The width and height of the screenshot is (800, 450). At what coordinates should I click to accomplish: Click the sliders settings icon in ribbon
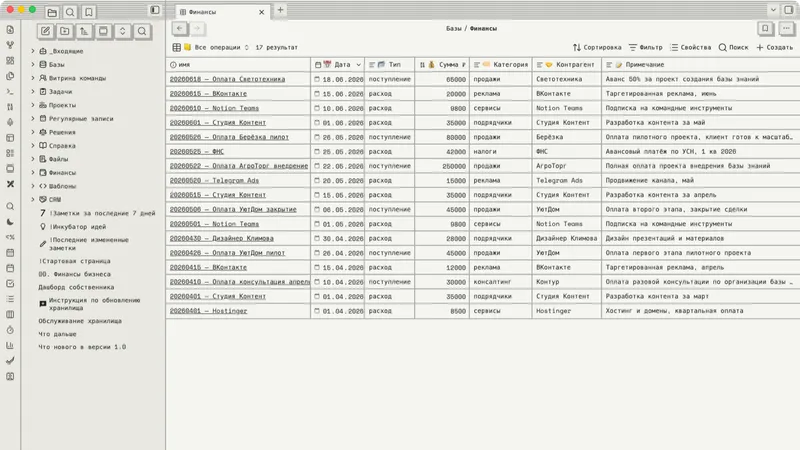[10, 107]
